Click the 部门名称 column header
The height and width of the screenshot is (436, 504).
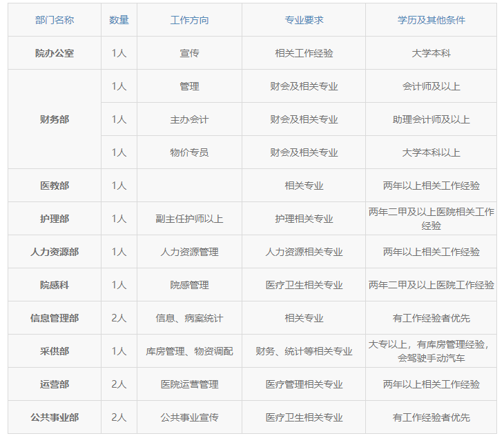[55, 20]
